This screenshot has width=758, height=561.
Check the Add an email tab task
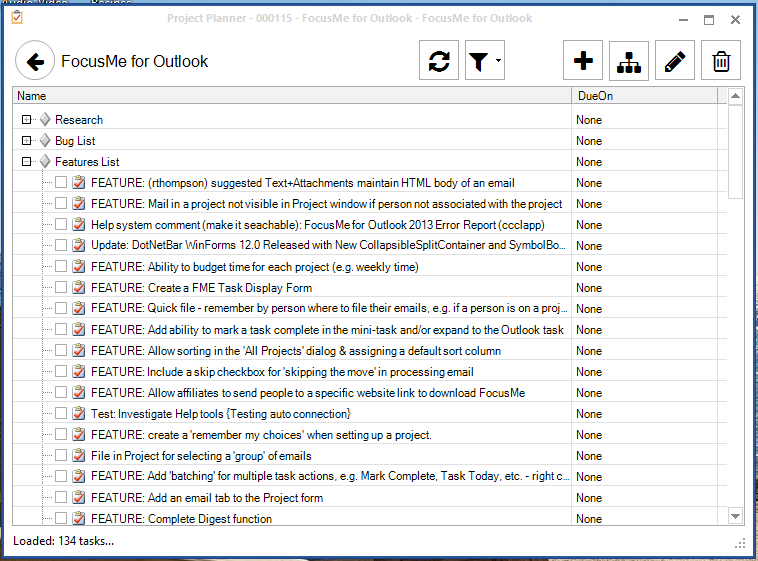(x=61, y=497)
